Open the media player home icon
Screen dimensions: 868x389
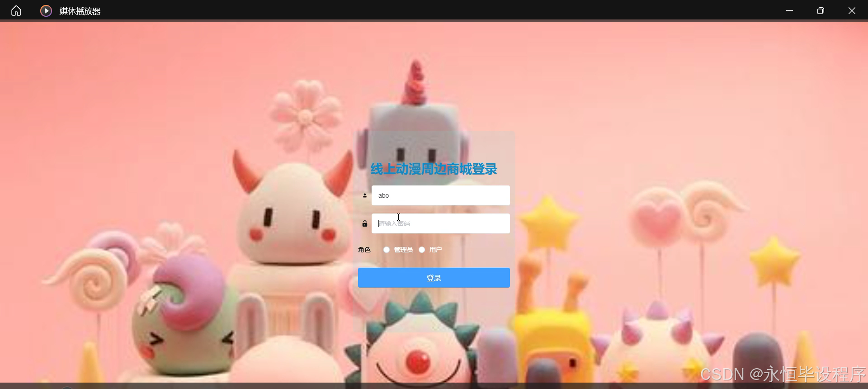(x=16, y=11)
